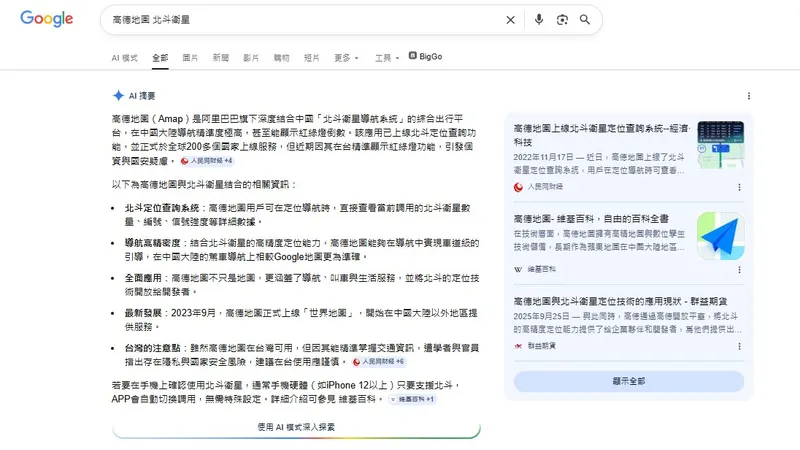Image resolution: width=800 pixels, height=450 pixels.
Task: Click the navigation screenshot thumbnail of first source
Action: tap(720, 145)
